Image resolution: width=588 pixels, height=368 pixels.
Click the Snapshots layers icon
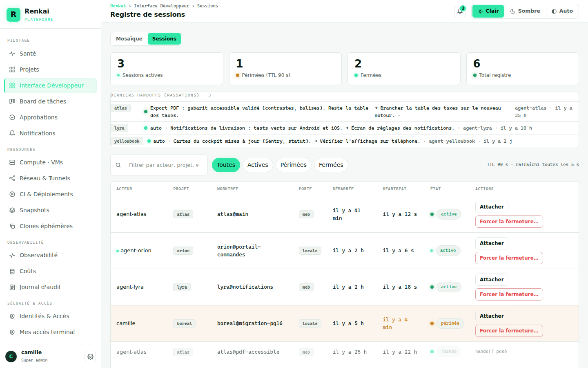point(12,210)
